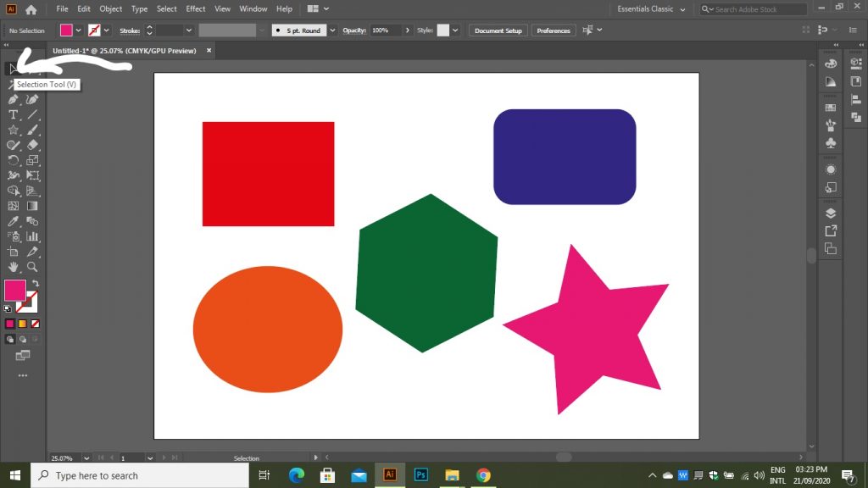Open the Color panel palette icon
This screenshot has height=488, width=868.
click(x=831, y=64)
